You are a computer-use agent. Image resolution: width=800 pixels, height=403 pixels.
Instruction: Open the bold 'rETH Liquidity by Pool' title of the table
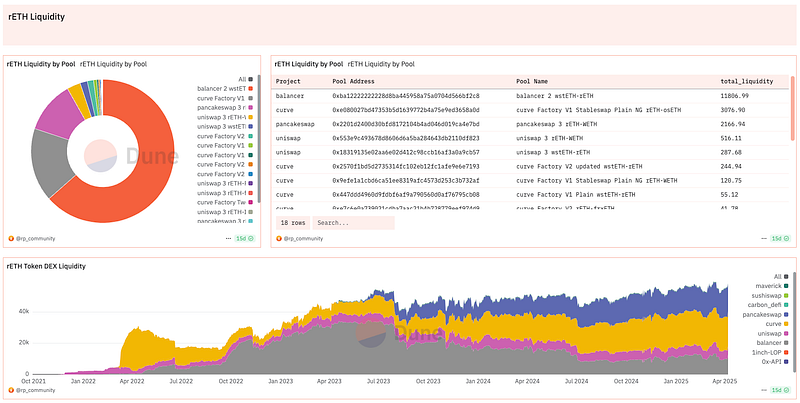[309, 64]
